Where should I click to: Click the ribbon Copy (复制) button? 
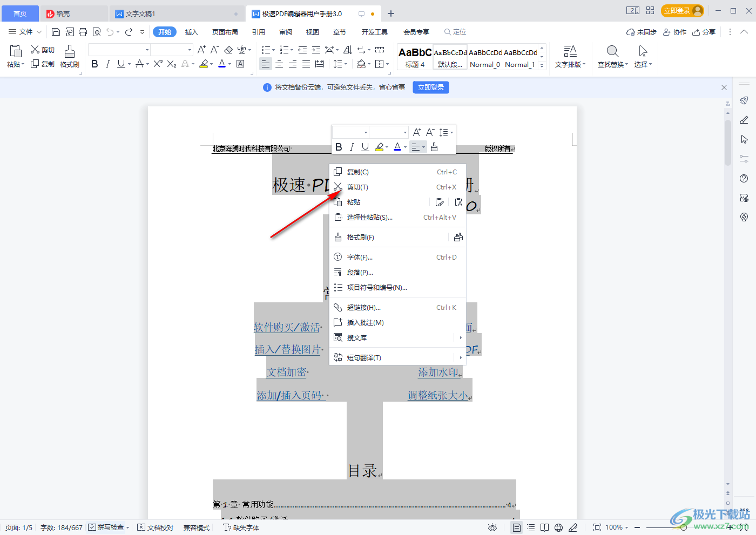point(43,64)
